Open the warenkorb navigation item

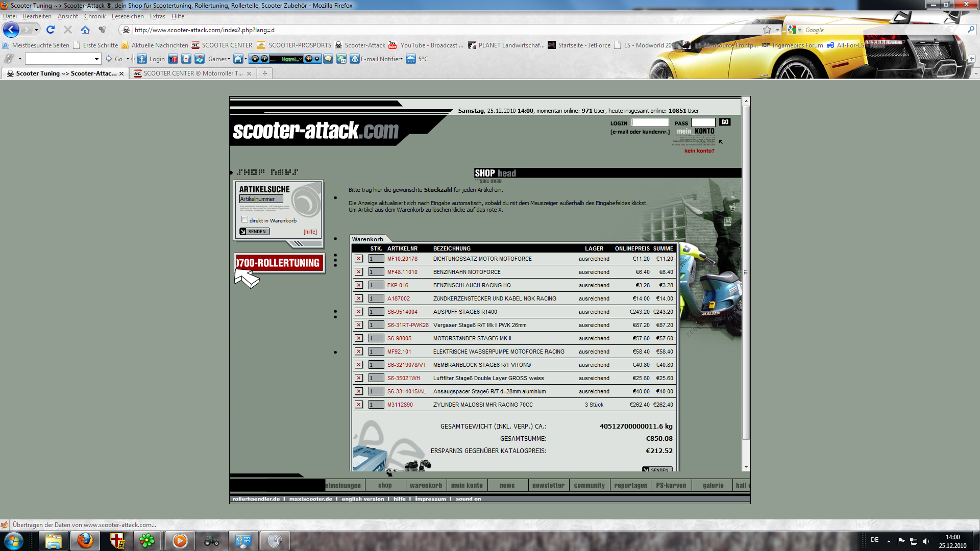426,486
